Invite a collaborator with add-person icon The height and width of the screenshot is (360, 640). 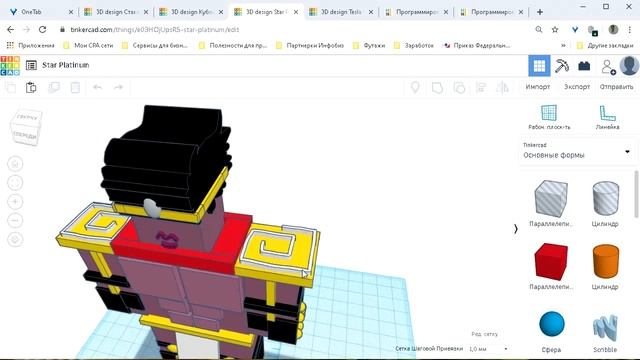point(608,67)
